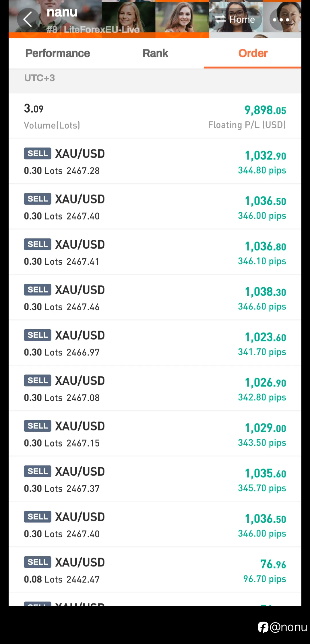Switch to the Performance tab
310x644 pixels.
pos(58,53)
